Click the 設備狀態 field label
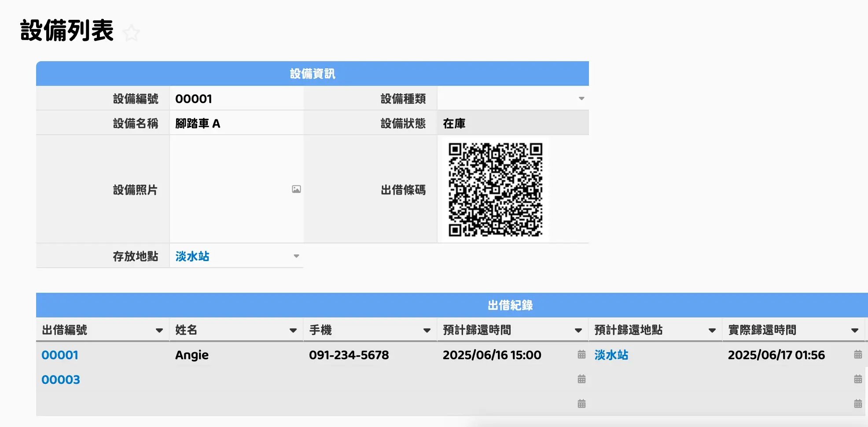 [403, 123]
